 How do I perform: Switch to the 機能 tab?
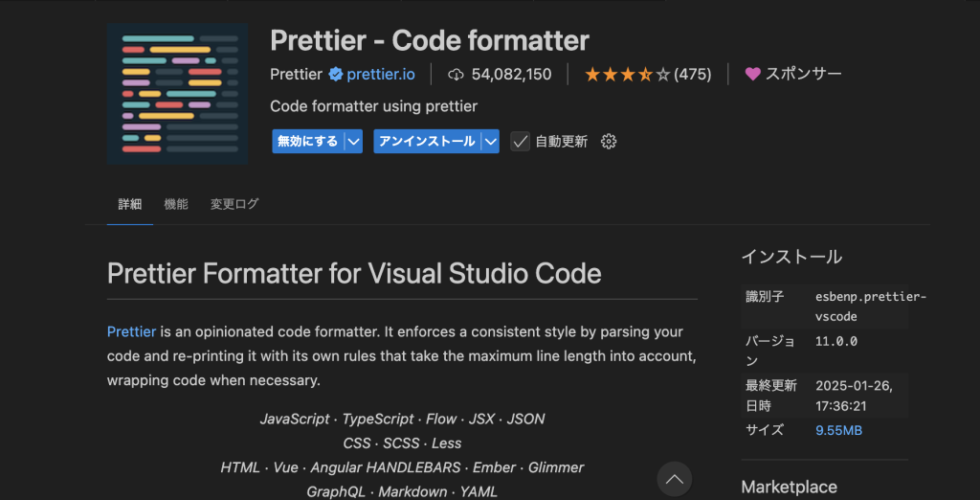coord(176,204)
